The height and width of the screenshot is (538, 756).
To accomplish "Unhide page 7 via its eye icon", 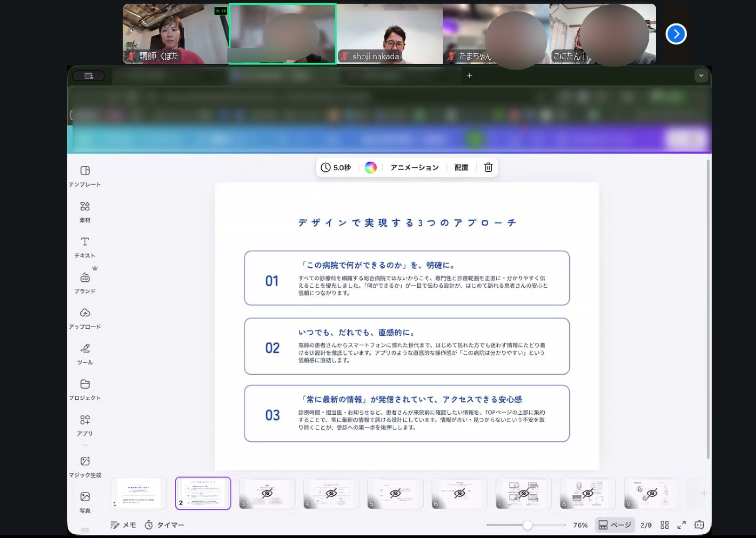I will point(523,493).
